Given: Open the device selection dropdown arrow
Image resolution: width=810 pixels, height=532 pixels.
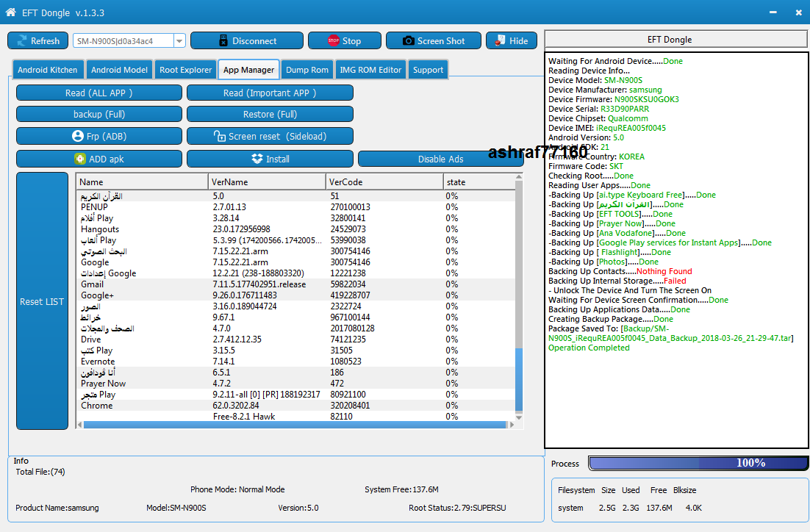Looking at the screenshot, I should click(x=179, y=41).
